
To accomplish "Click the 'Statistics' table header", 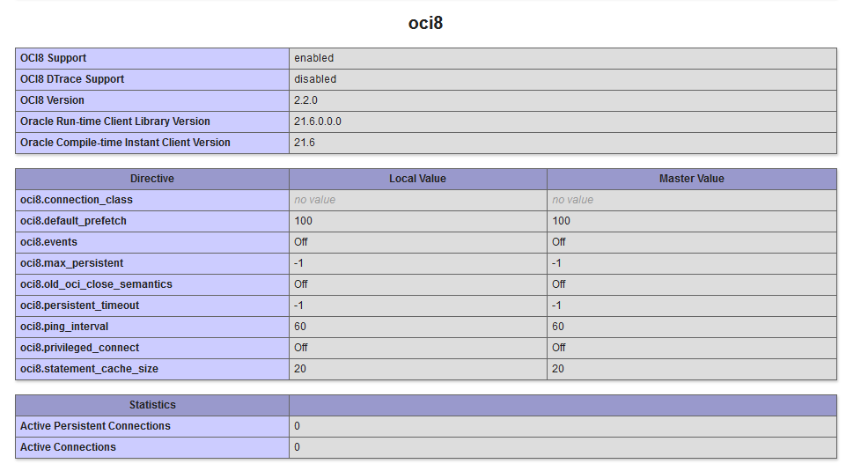I will pyautogui.click(x=152, y=405).
